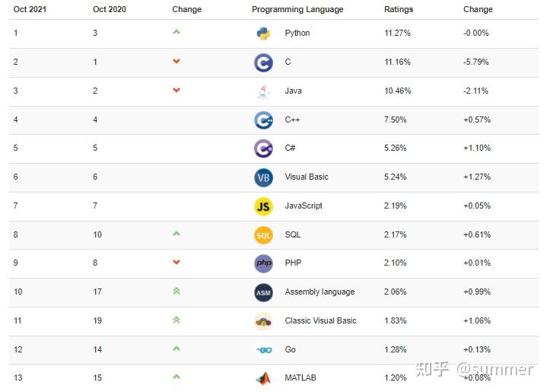547x392 pixels.
Task: Click the Go gopher logo icon
Action: tap(263, 350)
